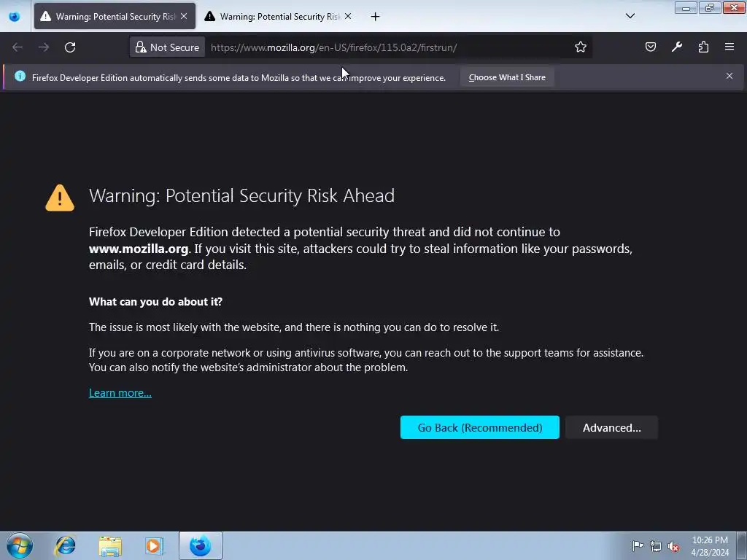Viewport: 747px width, 560px height.
Task: Click the muted volume tray icon
Action: coord(673,546)
